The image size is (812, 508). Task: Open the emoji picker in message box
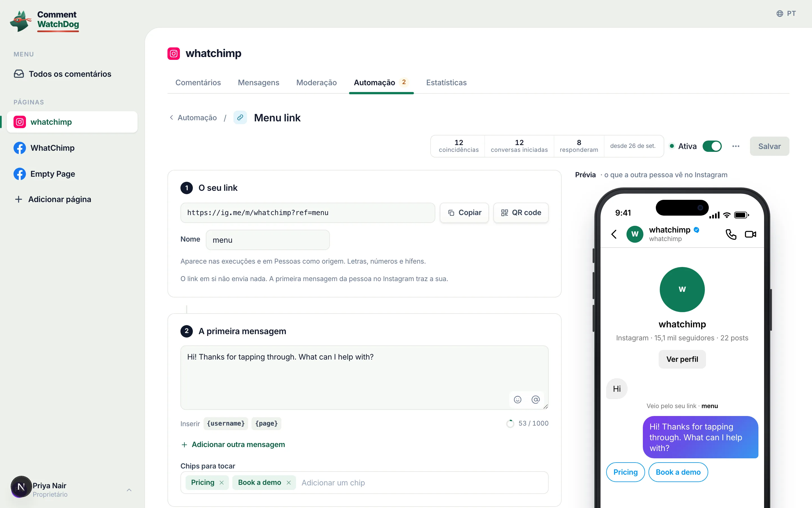click(x=518, y=399)
